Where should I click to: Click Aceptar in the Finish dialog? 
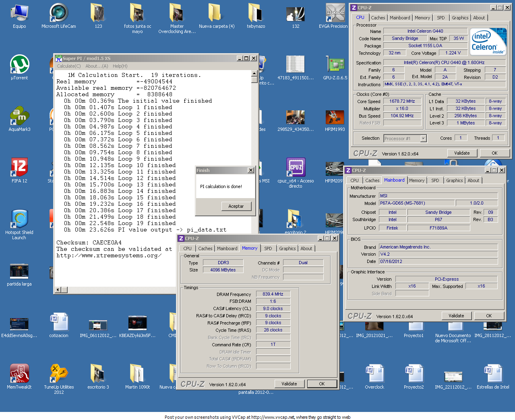pos(236,206)
